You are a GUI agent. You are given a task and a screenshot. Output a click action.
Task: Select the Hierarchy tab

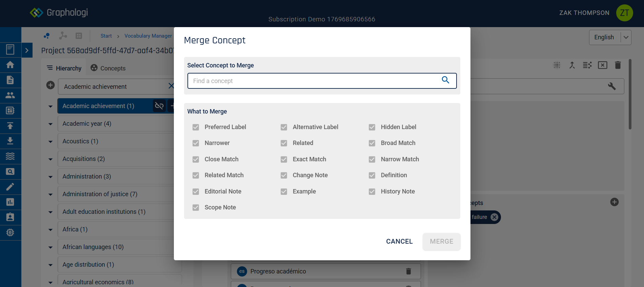[64, 68]
